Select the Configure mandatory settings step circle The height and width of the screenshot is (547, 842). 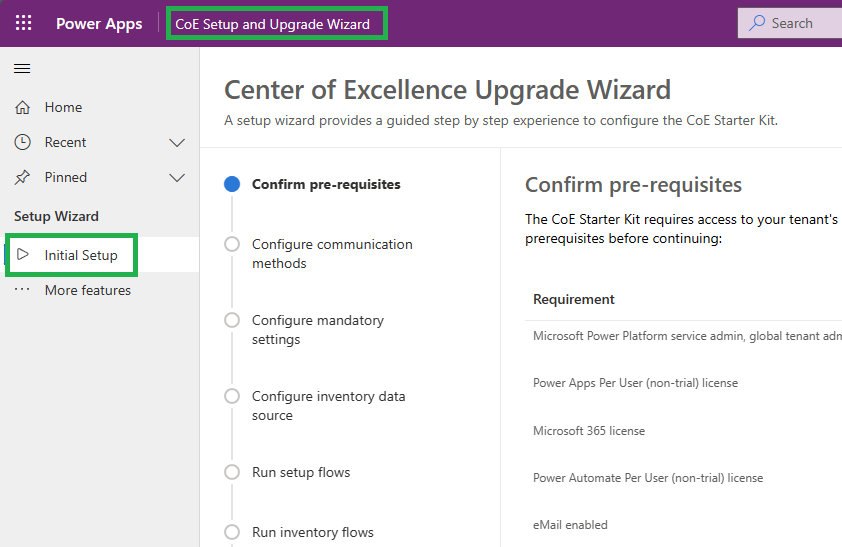[x=232, y=320]
